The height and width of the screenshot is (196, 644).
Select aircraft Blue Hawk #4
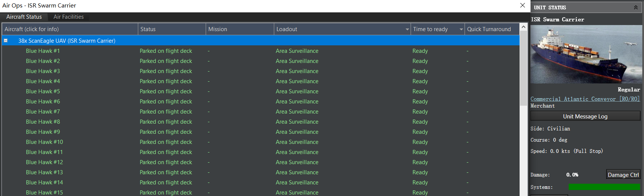(43, 81)
